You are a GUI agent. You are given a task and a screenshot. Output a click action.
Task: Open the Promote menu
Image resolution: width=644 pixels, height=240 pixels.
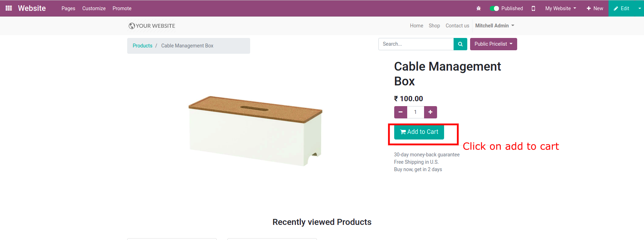[x=122, y=8]
